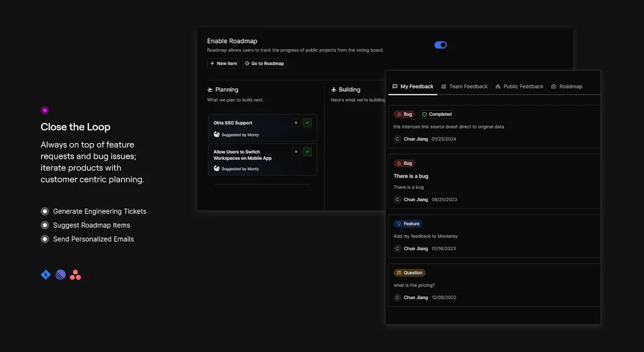Click the Monty avatar on Okta SSO card

coord(216,135)
